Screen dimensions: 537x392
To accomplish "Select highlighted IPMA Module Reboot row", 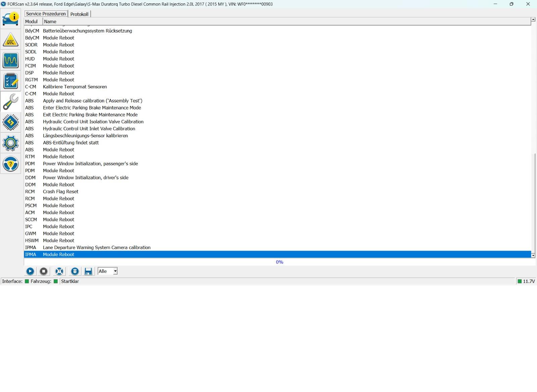I will coord(278,254).
